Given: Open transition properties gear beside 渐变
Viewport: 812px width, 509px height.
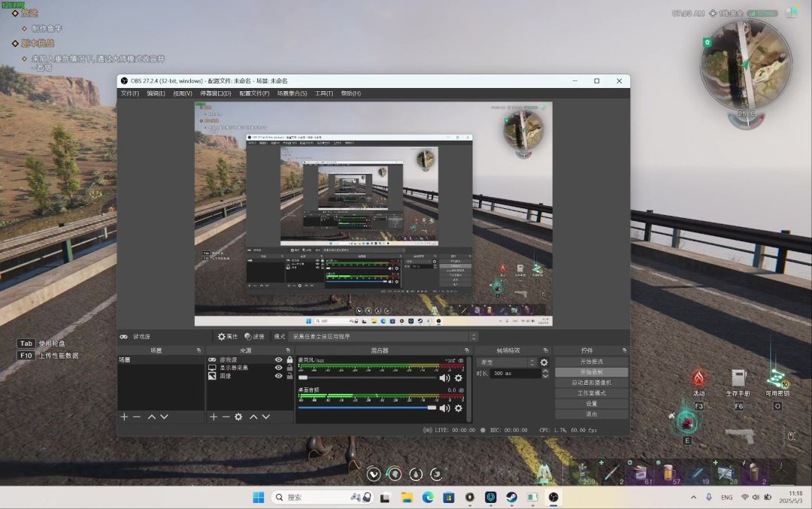Looking at the screenshot, I should (544, 362).
